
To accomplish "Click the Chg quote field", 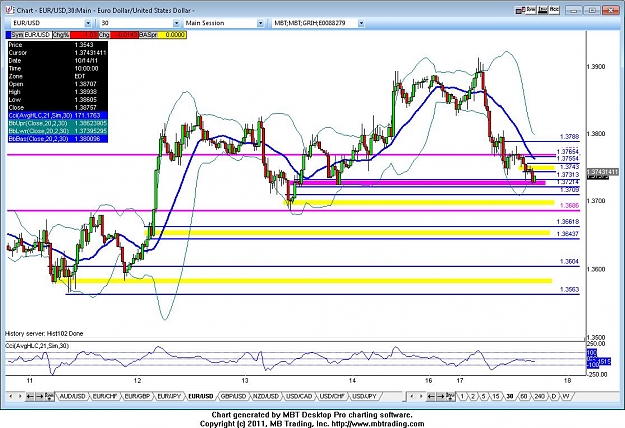I will pyautogui.click(x=118, y=35).
